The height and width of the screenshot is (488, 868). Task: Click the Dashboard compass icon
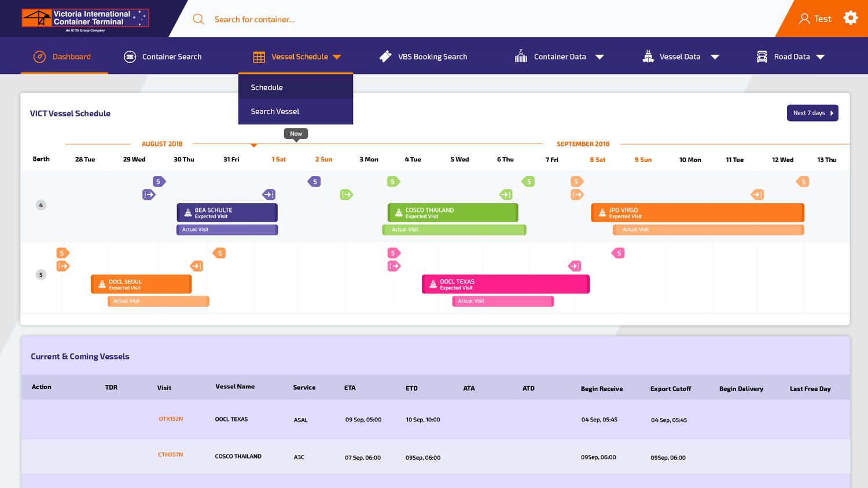point(39,57)
